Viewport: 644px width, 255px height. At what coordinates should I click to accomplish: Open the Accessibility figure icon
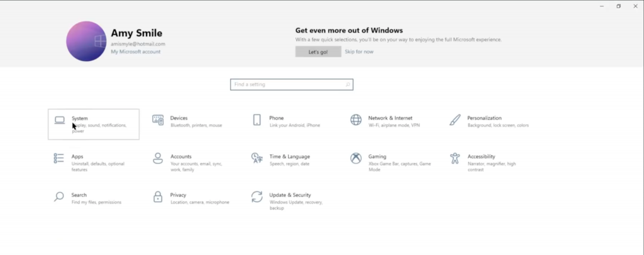point(455,158)
